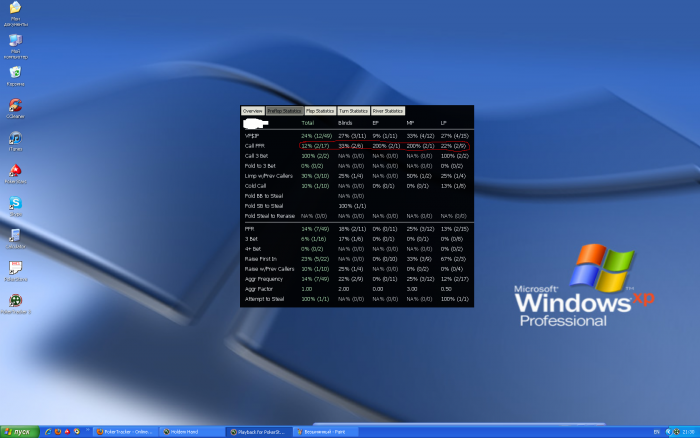This screenshot has width=700, height=438.
Task: Click the Raise First In total 23% (5/22)
Action: pos(315,259)
